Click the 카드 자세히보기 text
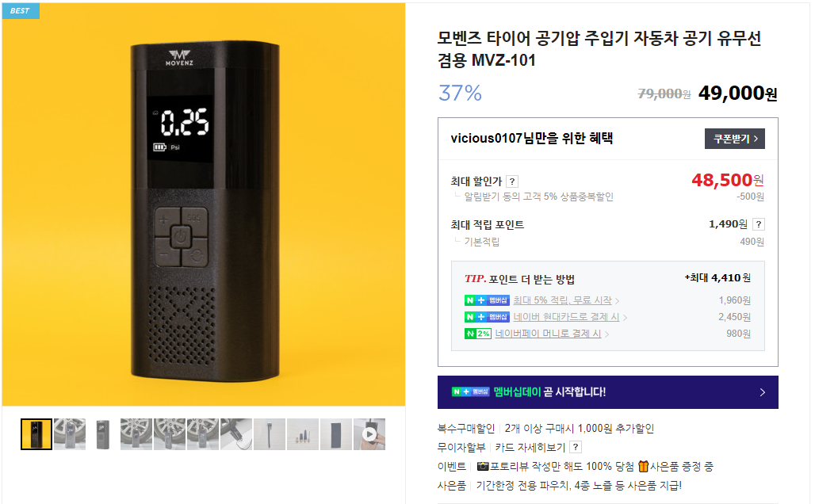Screen dimensions: 815x504 (x=530, y=448)
